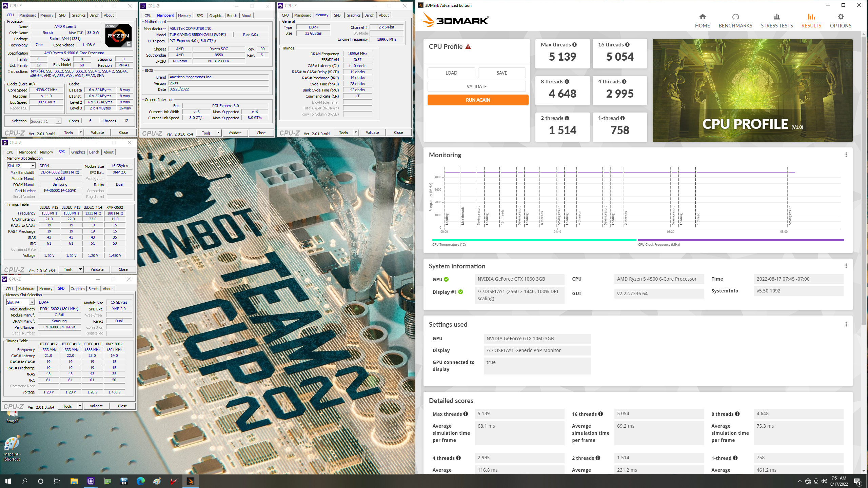Switch to Memory tab in CPU-Z Slot #4 window
This screenshot has width=868, height=488.
coord(46,289)
